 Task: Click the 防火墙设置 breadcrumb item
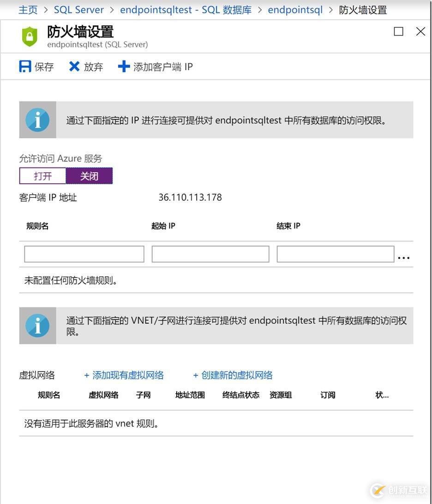(x=363, y=10)
